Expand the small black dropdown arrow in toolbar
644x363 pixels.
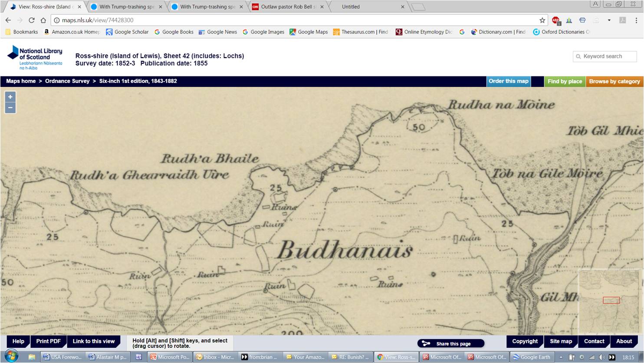[x=609, y=20]
